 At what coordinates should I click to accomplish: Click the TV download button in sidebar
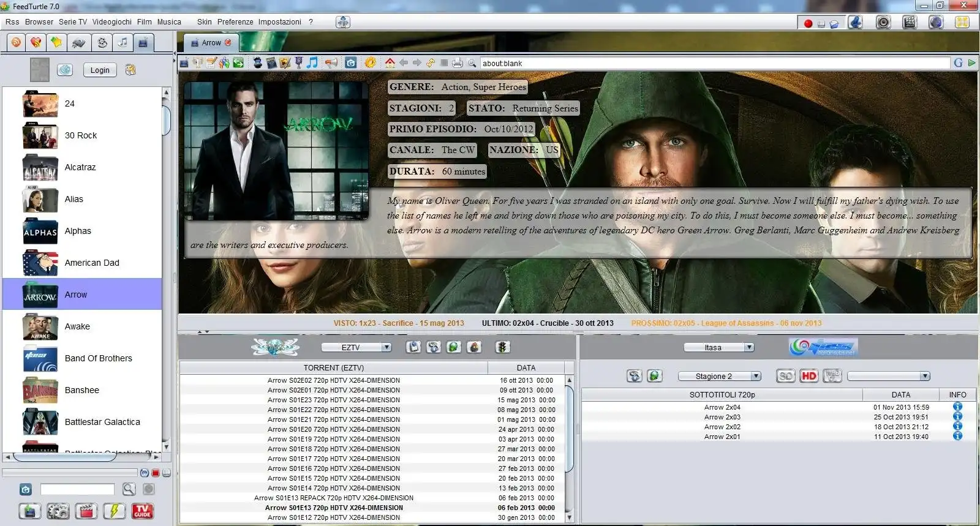[30, 511]
